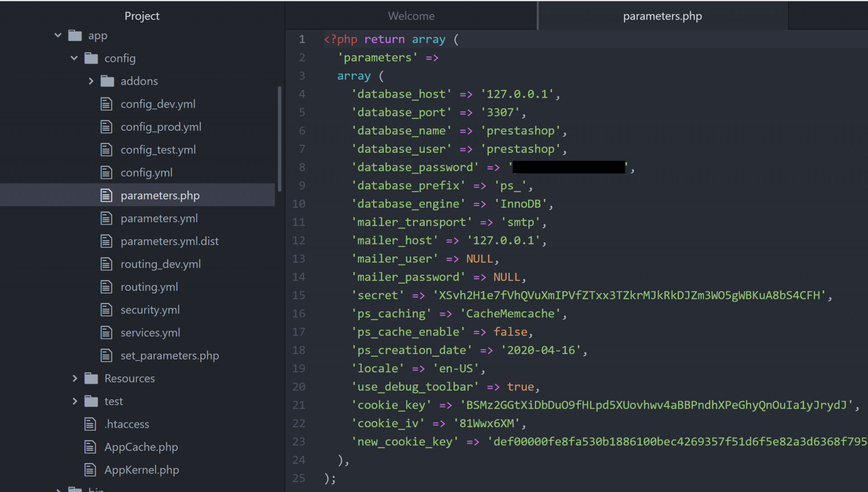Open parameters.yml.dist file
868x492 pixels.
170,241
